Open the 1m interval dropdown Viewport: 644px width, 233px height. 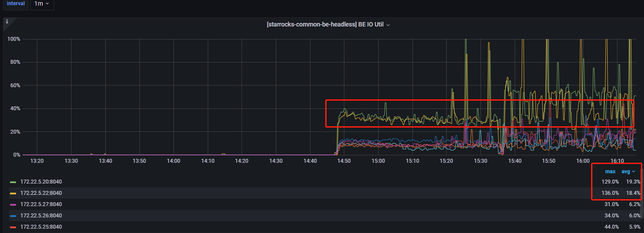42,3
